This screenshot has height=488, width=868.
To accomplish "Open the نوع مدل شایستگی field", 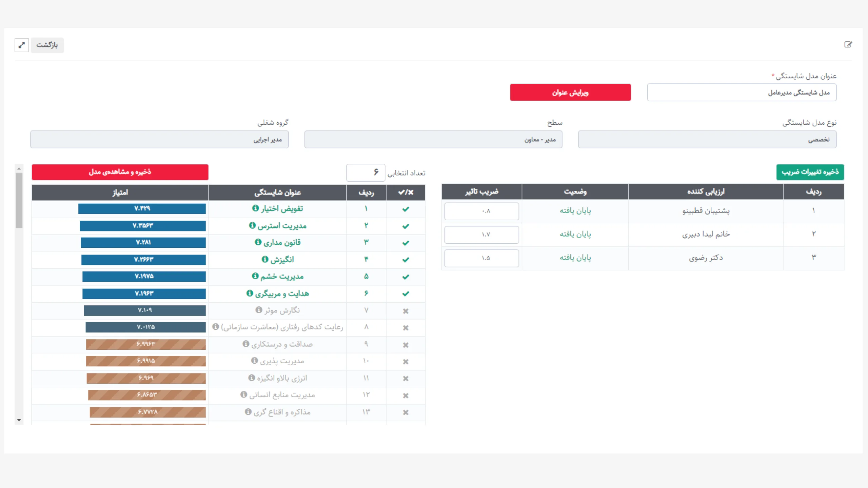I will point(707,139).
